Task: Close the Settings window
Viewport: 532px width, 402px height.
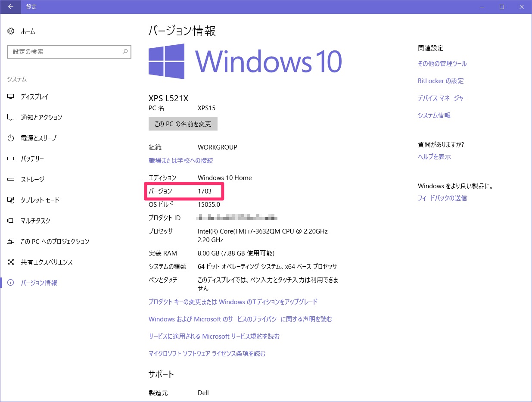Action: coord(522,7)
